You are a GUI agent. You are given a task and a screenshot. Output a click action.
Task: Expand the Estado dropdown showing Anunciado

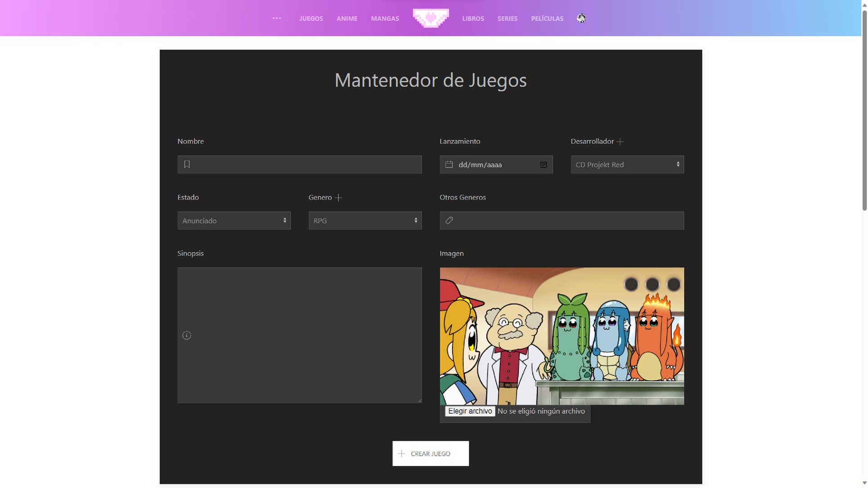coord(234,220)
